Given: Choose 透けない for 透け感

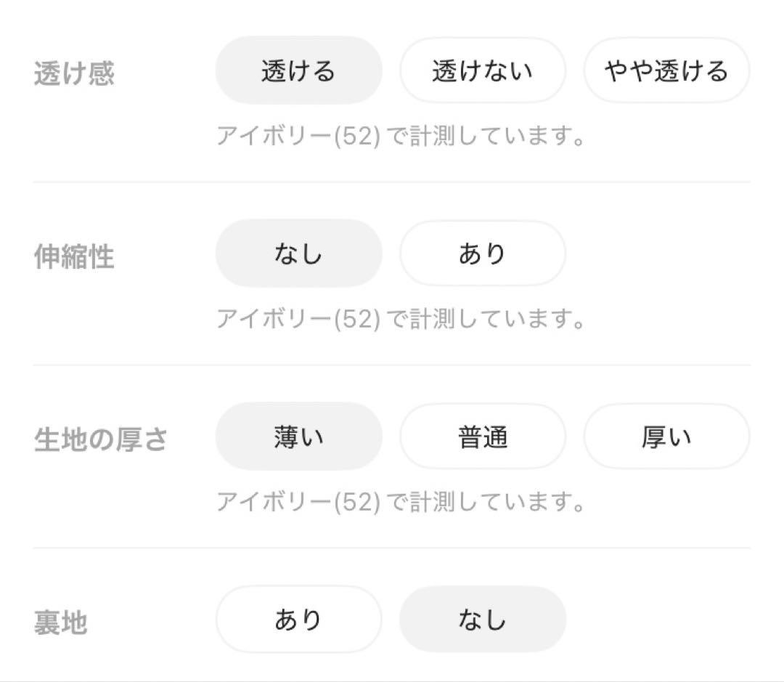Looking at the screenshot, I should [x=482, y=70].
